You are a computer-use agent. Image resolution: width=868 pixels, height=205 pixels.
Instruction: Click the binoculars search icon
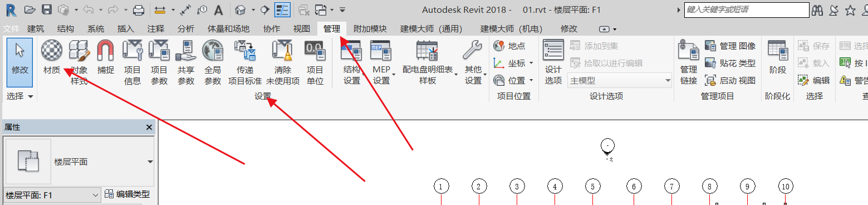pos(818,10)
